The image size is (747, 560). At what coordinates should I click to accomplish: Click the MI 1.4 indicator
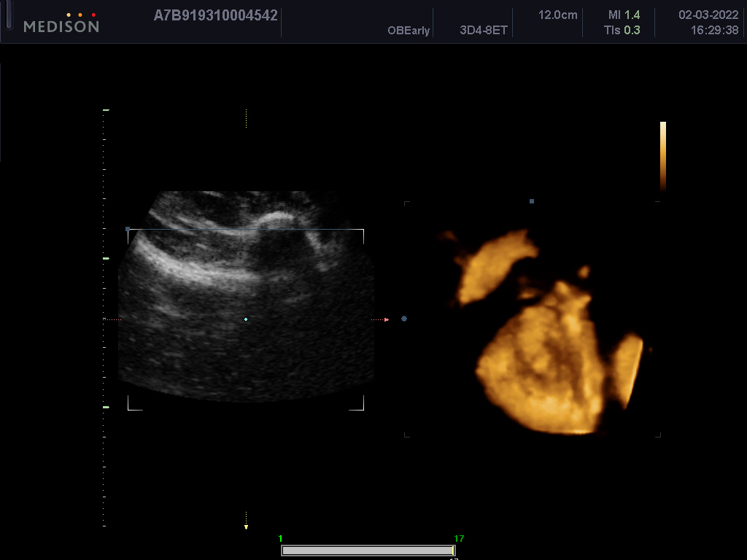[x=624, y=15]
